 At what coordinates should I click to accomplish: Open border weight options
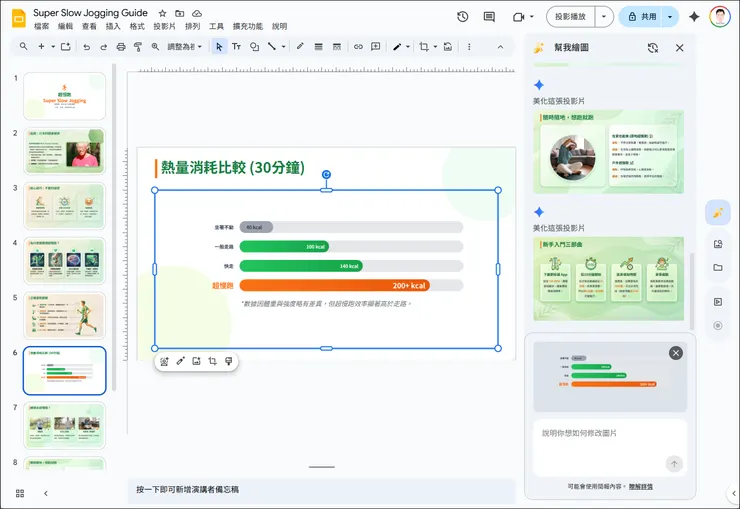click(319, 47)
